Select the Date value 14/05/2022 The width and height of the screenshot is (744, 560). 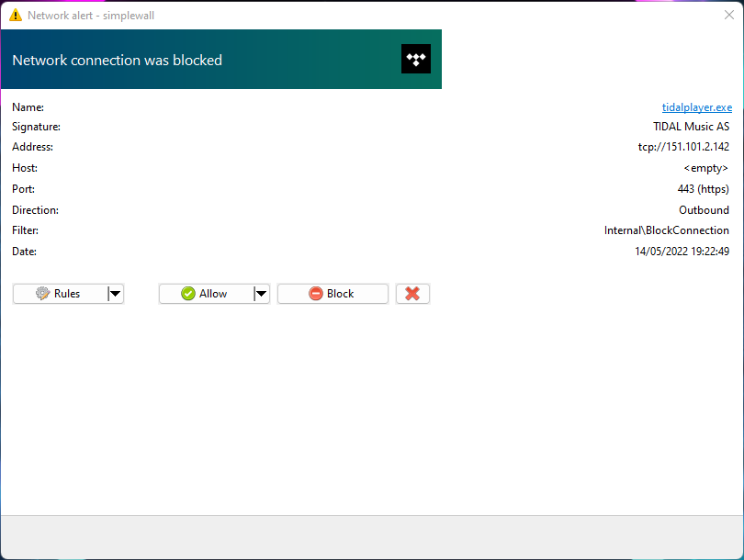[x=682, y=251]
